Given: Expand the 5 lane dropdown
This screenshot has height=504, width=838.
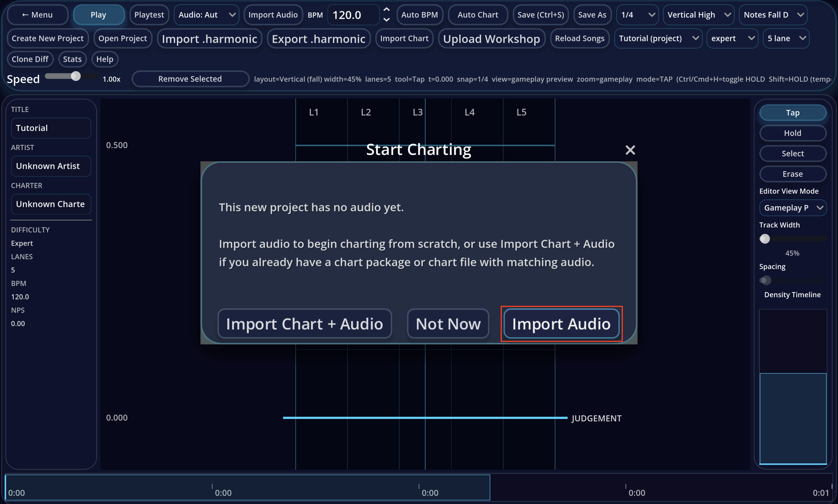Looking at the screenshot, I should 786,38.
